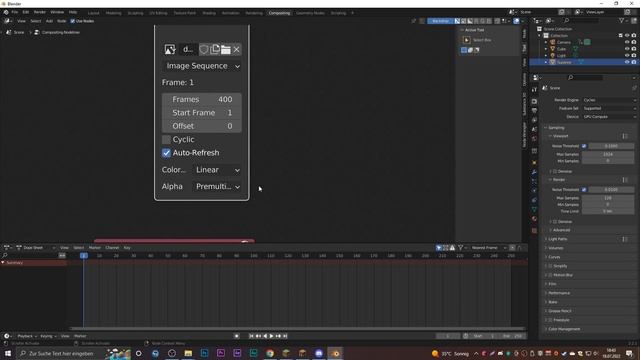Open the File menu

pos(15,12)
